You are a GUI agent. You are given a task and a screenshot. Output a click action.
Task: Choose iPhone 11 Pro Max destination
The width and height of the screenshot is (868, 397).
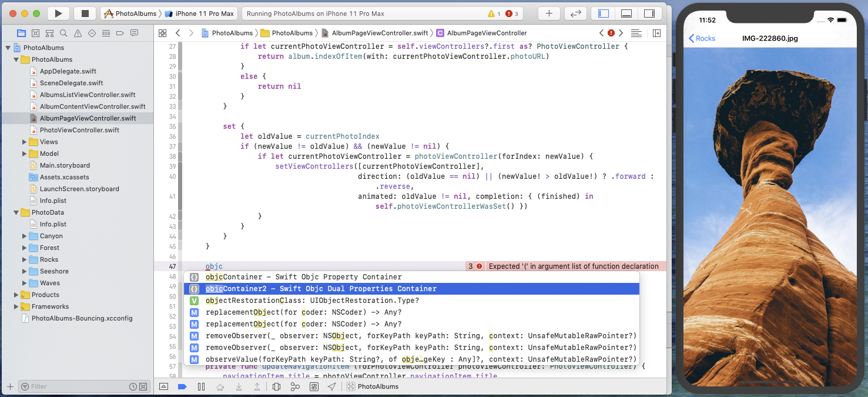(199, 13)
